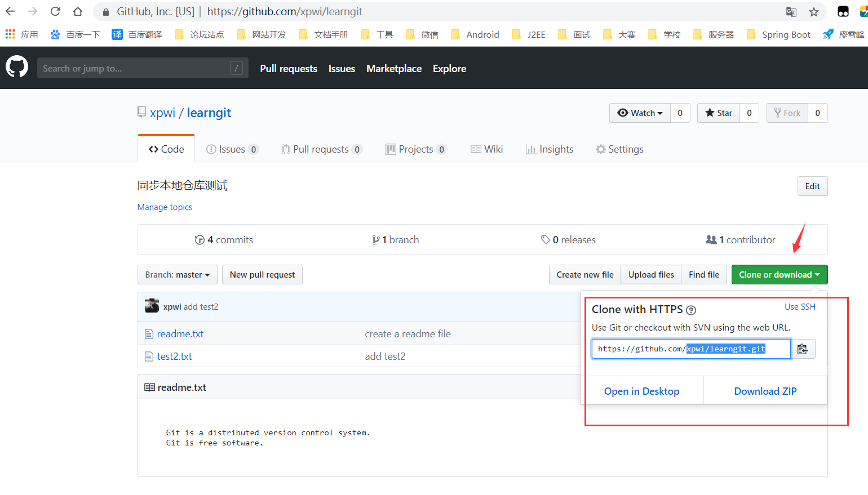Screen dimensions: 868x495
Task: Star the learngit repository
Action: [x=719, y=113]
